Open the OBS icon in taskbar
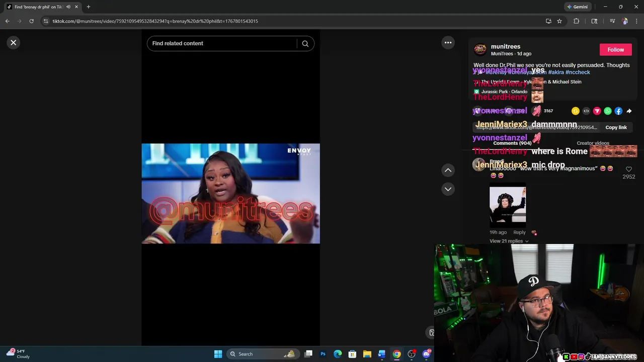The height and width of the screenshot is (362, 644). click(x=412, y=354)
